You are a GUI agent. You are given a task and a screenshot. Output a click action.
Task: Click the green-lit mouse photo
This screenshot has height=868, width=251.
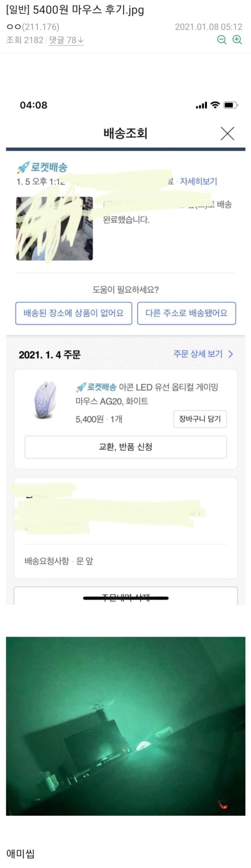[x=126, y=726]
